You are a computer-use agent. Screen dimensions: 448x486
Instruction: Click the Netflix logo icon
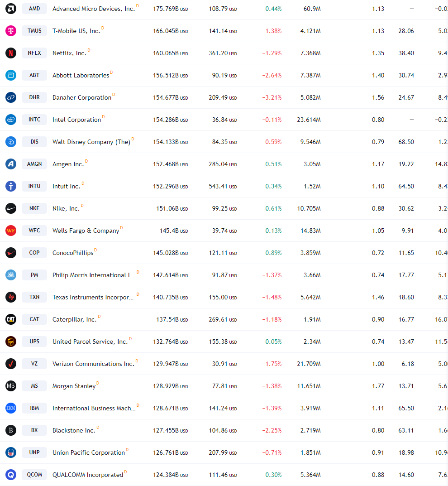click(x=11, y=53)
